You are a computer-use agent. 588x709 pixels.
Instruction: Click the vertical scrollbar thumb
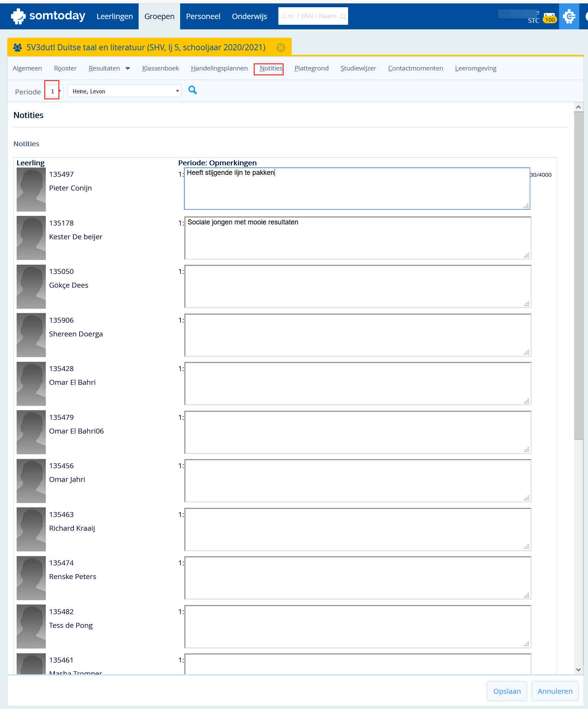[x=578, y=275]
